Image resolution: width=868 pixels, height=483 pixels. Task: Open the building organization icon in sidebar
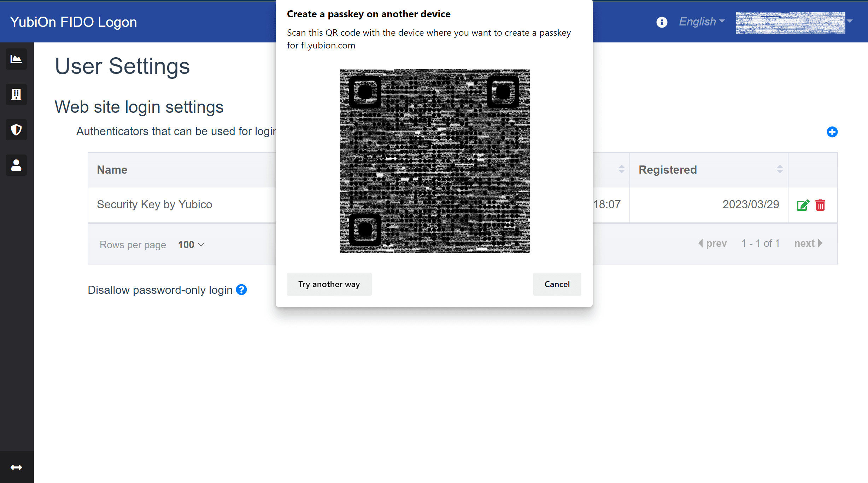point(16,94)
